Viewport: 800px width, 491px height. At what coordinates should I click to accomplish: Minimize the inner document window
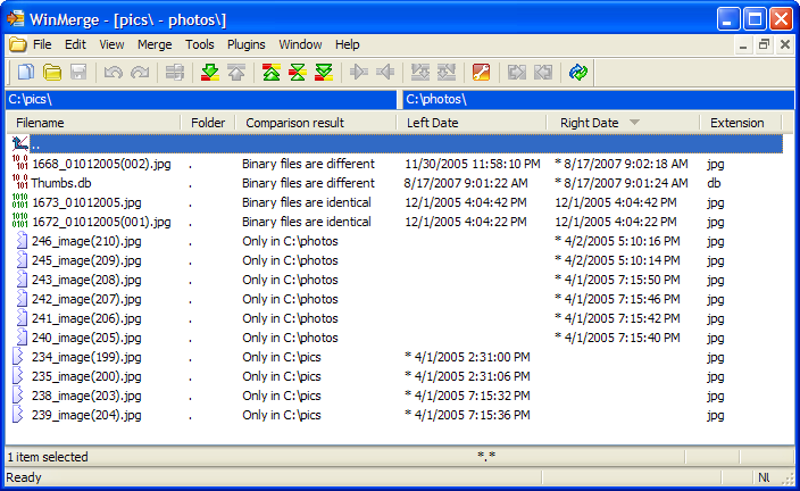click(x=743, y=45)
